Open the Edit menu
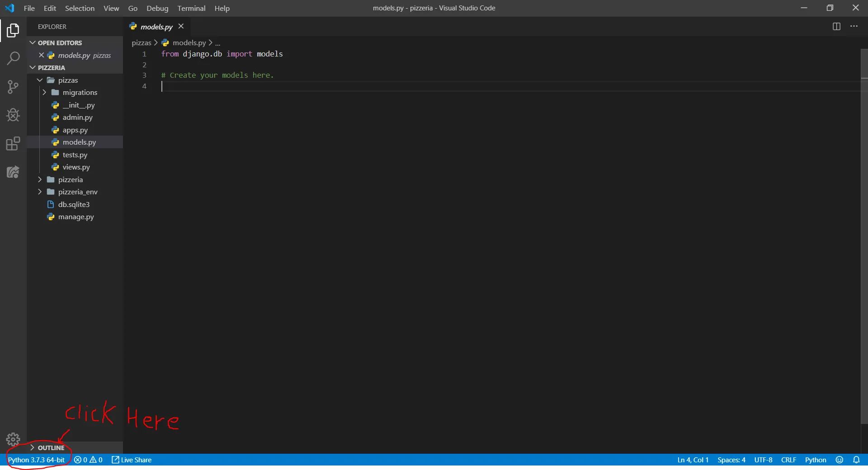This screenshot has width=868, height=470. pos(50,8)
